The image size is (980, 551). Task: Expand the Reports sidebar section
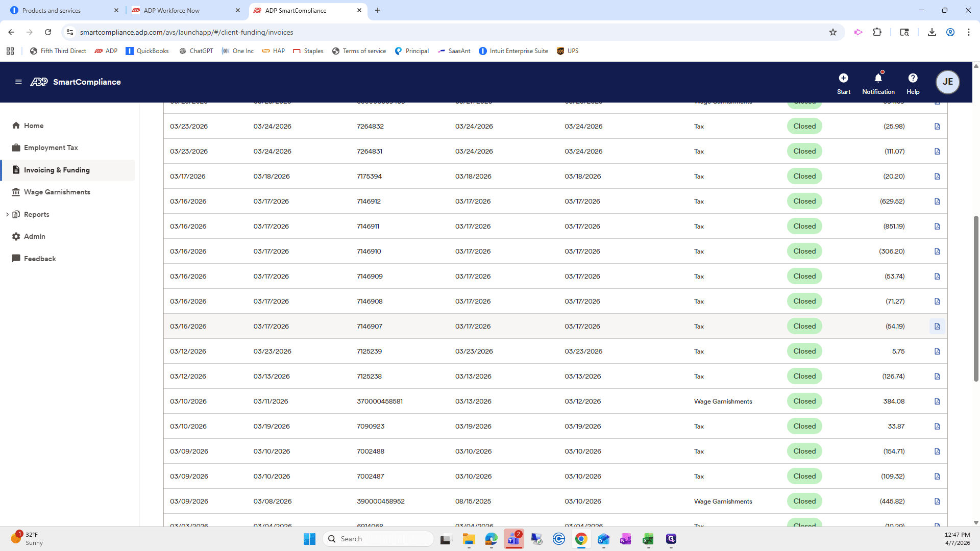coord(7,214)
